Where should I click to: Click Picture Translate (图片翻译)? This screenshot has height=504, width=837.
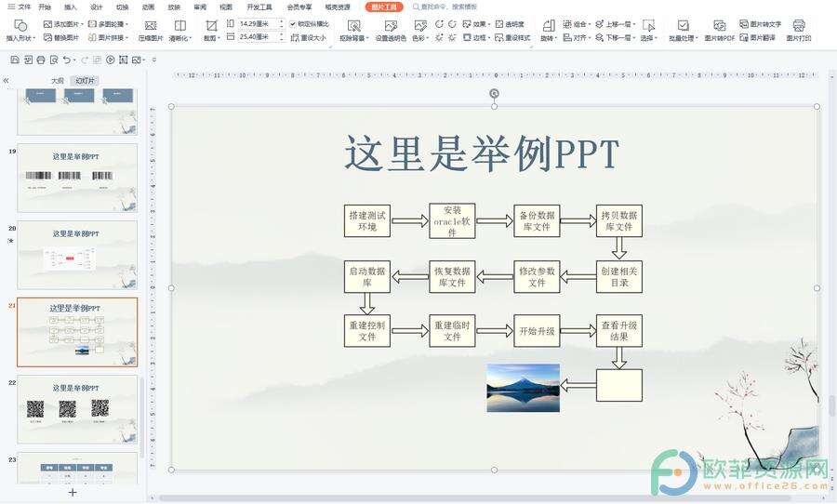point(757,38)
